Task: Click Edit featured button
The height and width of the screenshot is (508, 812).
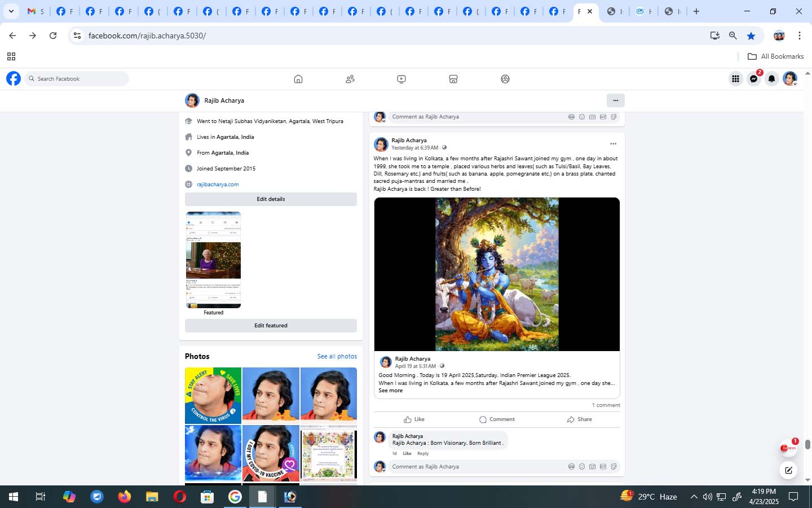Action: tap(271, 326)
